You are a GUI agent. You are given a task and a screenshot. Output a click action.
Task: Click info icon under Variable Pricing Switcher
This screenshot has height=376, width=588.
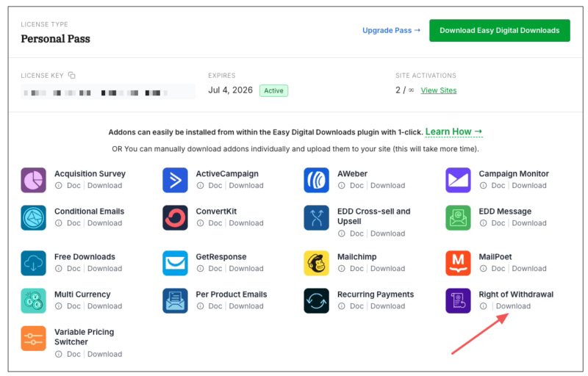(59, 354)
